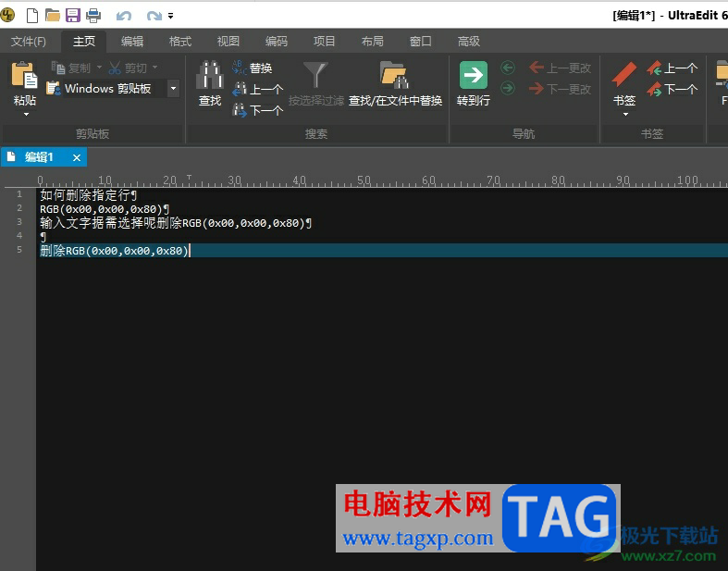Click line number 1 in the gutter
Image resolution: width=728 pixels, height=571 pixels.
coord(19,193)
